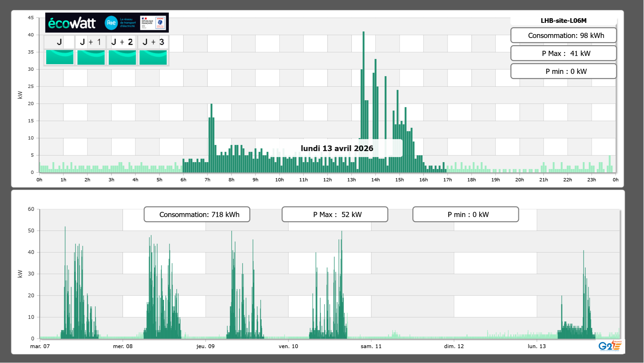Select the J + 1 forecast label
Screen dimensions: 644x363
click(91, 42)
